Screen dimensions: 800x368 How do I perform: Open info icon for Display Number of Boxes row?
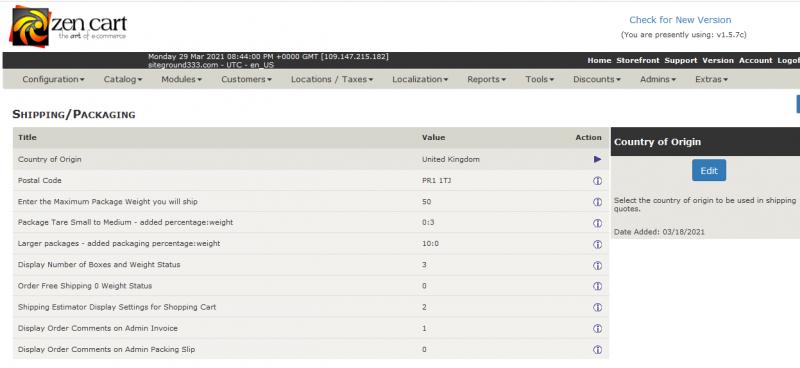tap(597, 265)
